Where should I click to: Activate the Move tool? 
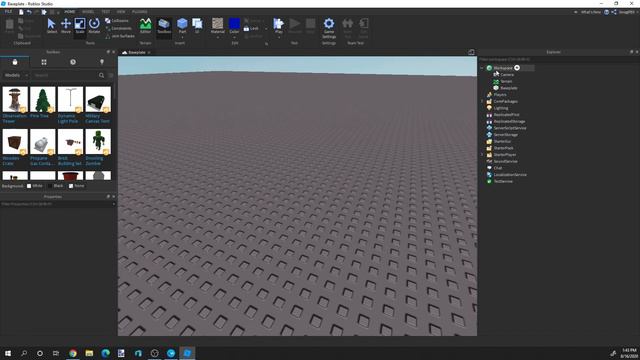(x=66, y=25)
